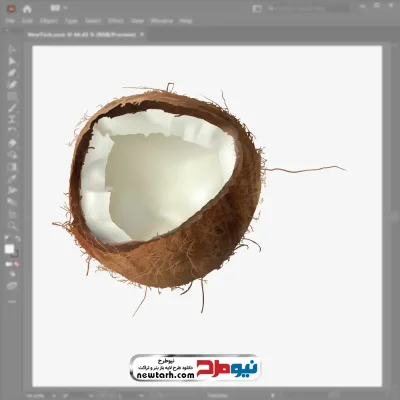The image size is (400, 400).
Task: Select the Direct Selection tool
Action: (x=12, y=61)
